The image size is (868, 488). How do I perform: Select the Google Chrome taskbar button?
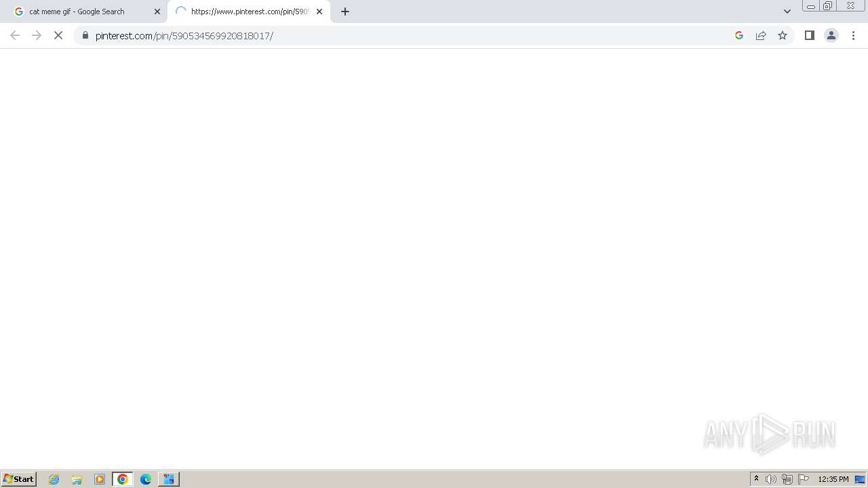(x=123, y=479)
